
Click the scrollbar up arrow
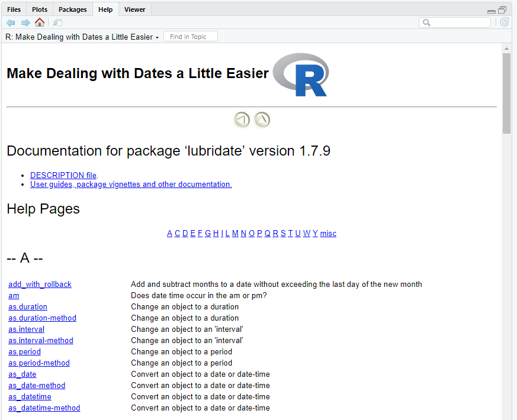506,49
